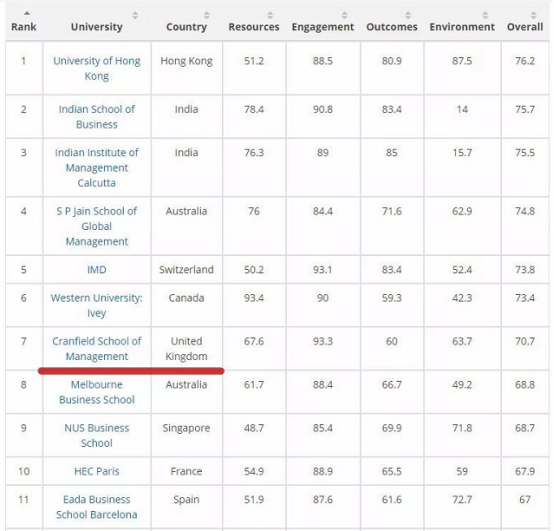
Task: Open Melbourne Business School link
Action: (97, 392)
